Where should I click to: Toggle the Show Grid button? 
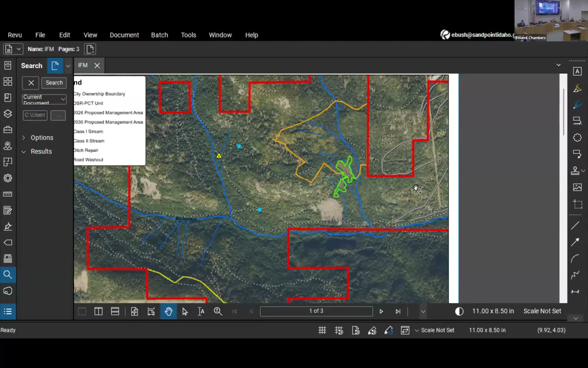point(322,330)
